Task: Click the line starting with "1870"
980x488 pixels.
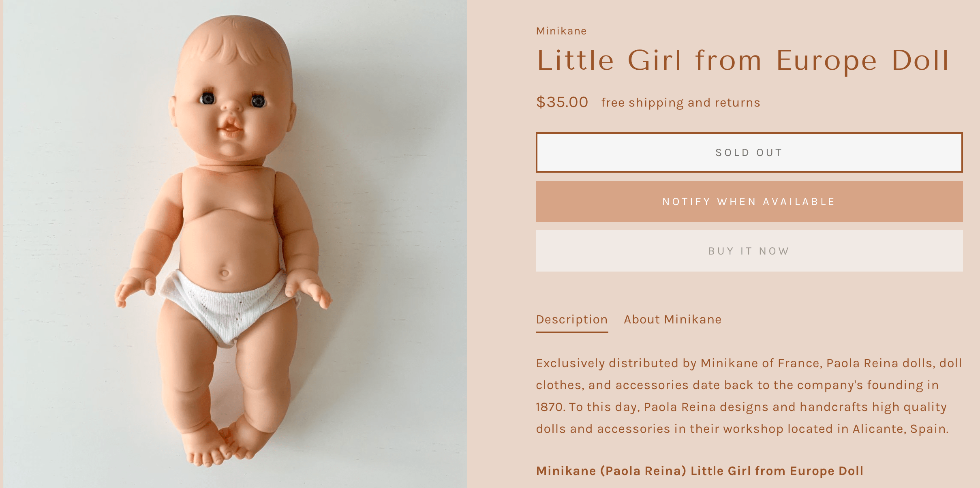Action: tap(741, 407)
